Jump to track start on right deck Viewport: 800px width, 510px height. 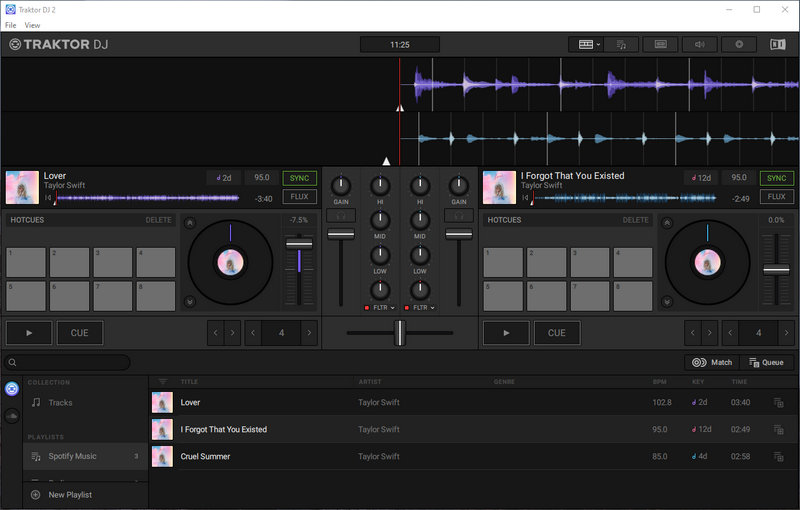(x=525, y=198)
